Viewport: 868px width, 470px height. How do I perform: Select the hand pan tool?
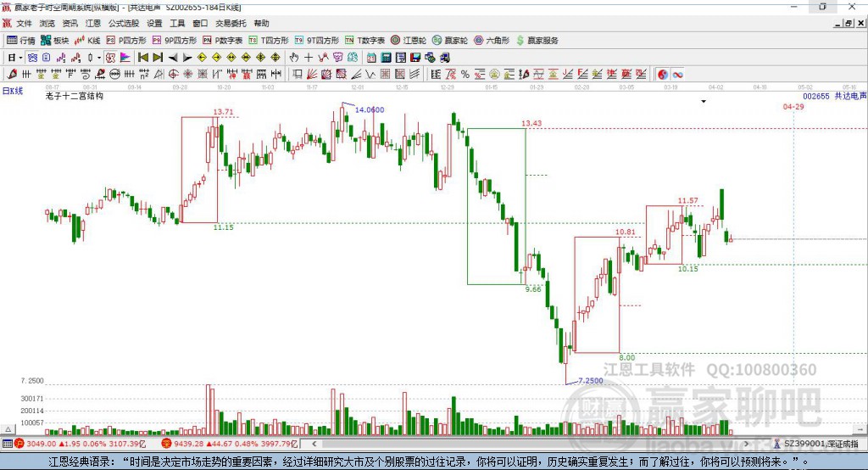pos(294,58)
